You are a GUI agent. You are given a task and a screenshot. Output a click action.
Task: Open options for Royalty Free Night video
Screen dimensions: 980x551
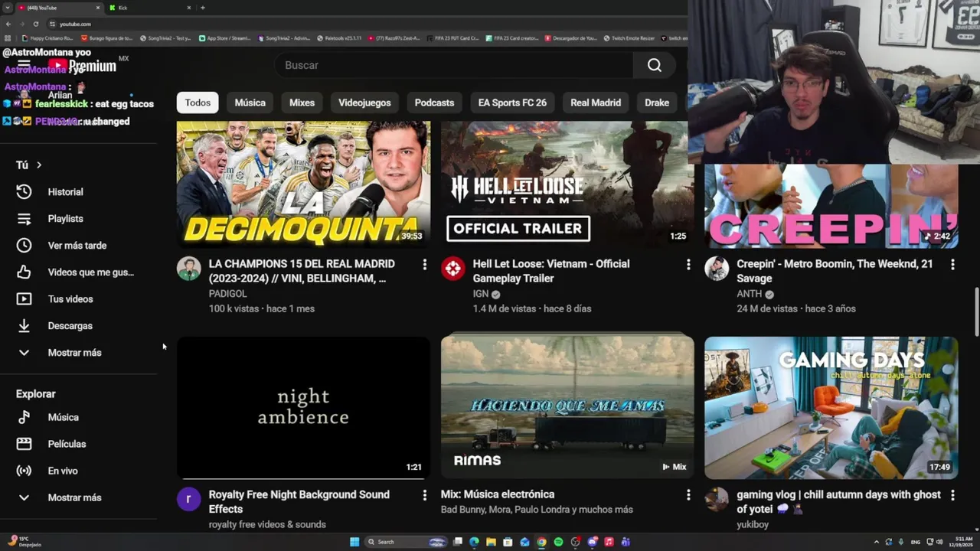tap(424, 495)
